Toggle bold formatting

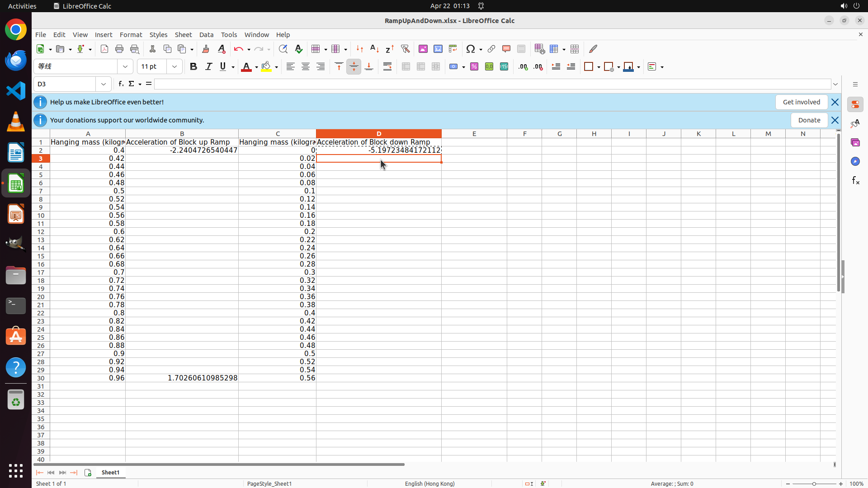pyautogui.click(x=193, y=67)
